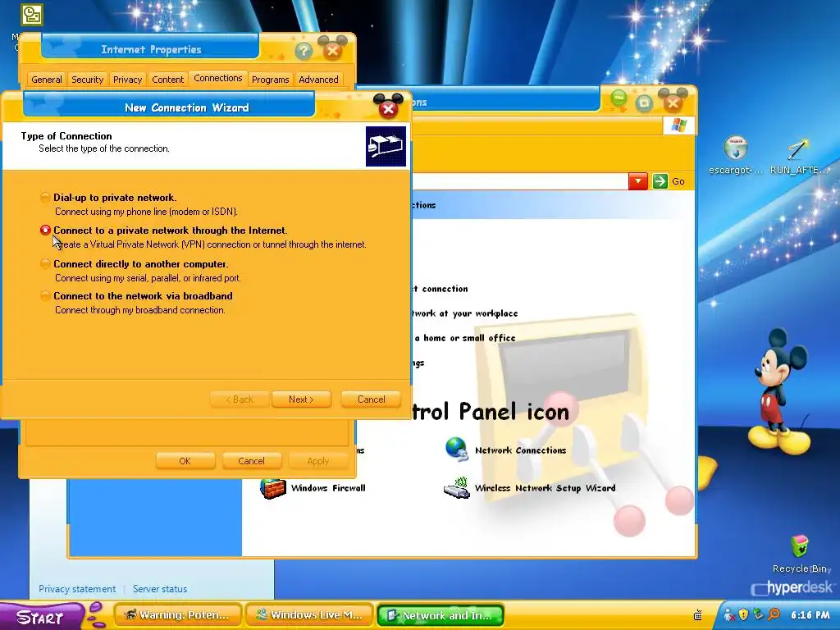Screen dimensions: 840x630
Task: Select the Dial-up to private network option
Action: [45, 197]
